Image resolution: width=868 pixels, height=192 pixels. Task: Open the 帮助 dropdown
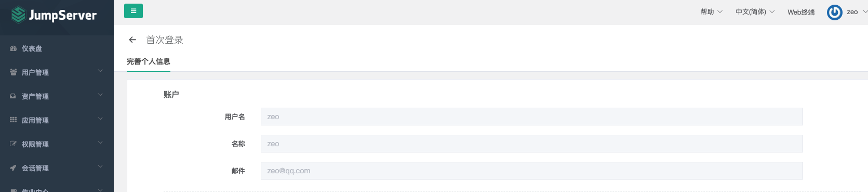click(711, 12)
